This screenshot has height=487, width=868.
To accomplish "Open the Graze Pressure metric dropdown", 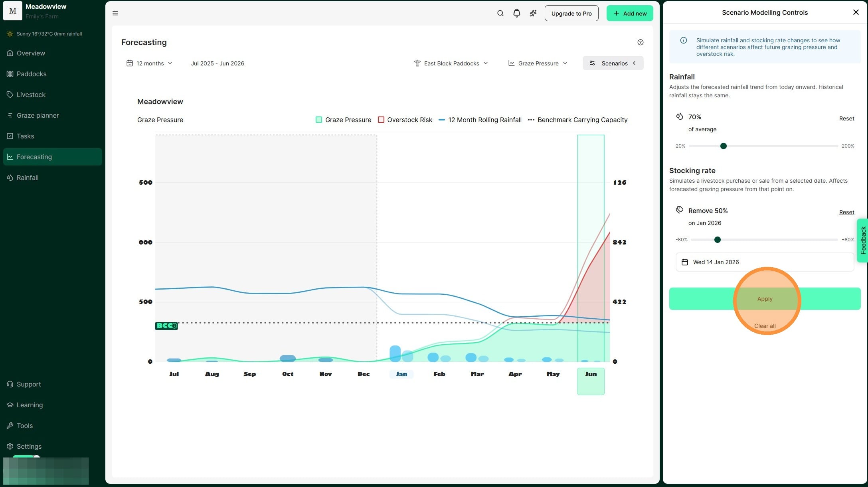I will pos(538,63).
